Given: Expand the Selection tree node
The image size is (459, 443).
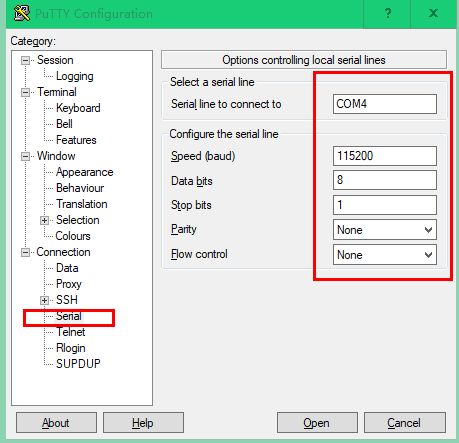Looking at the screenshot, I should (x=44, y=220).
